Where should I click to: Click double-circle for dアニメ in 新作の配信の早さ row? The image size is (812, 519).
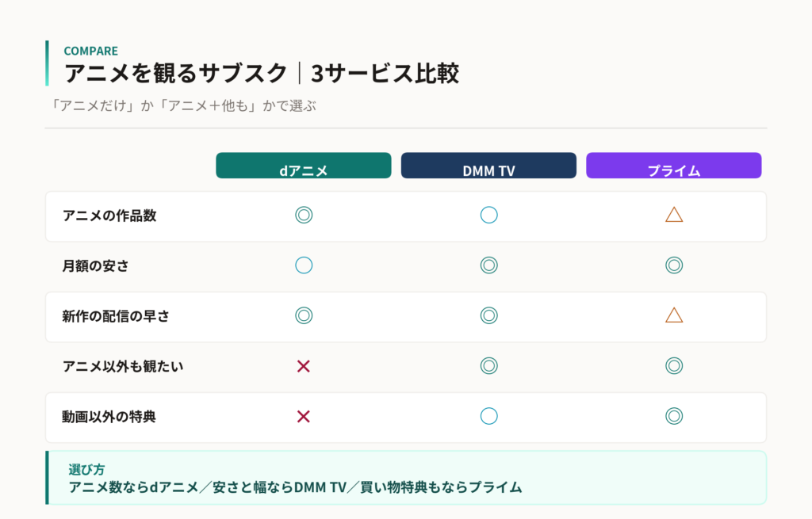[304, 315]
